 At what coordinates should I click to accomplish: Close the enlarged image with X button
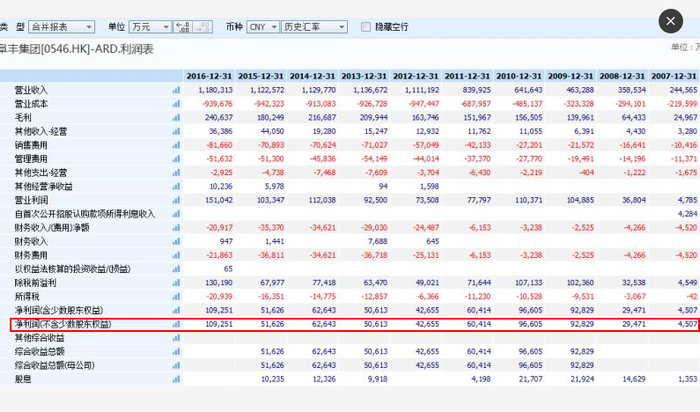click(671, 21)
